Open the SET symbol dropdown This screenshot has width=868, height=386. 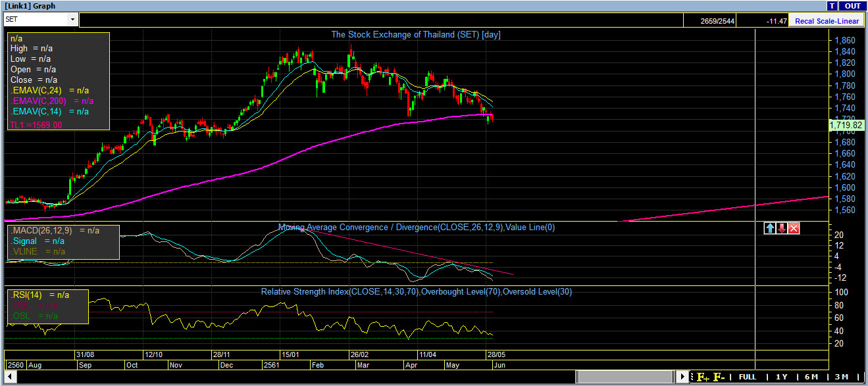[72, 20]
